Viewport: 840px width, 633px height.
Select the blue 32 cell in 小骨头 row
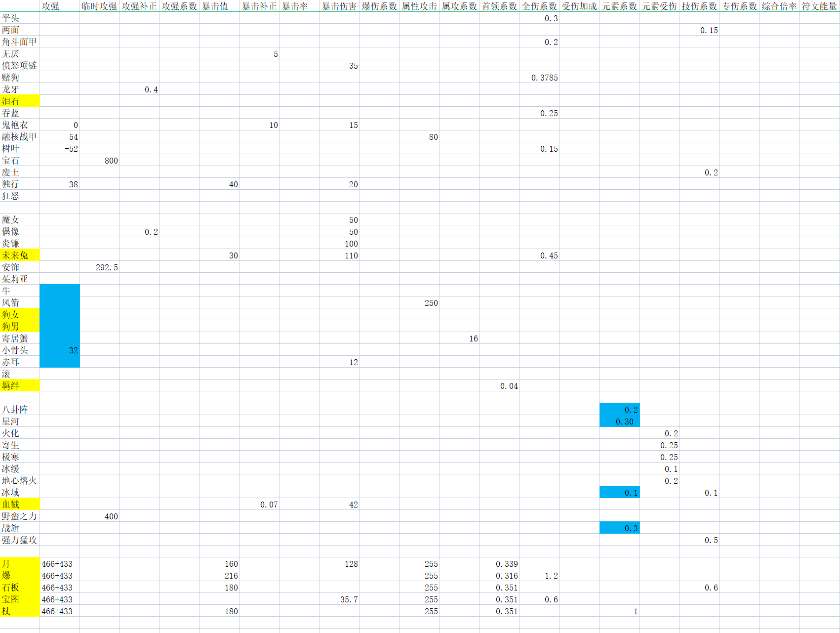click(x=60, y=350)
